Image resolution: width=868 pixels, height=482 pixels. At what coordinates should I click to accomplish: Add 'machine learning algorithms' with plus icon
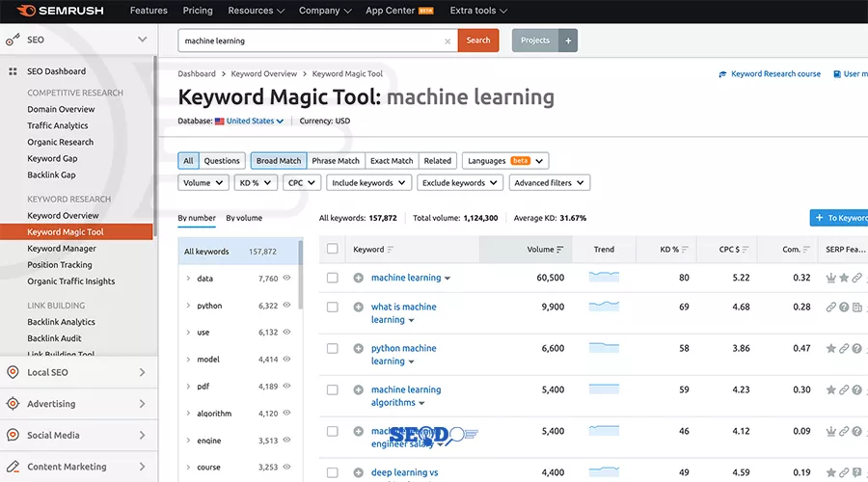click(x=359, y=389)
